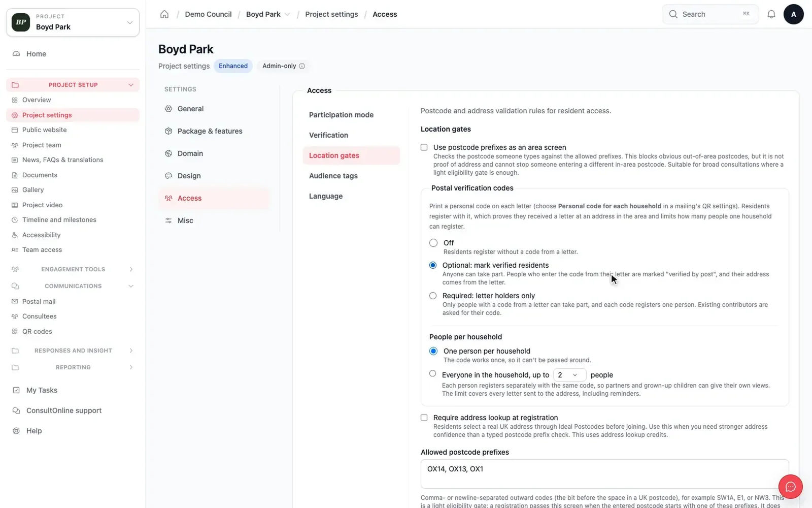Select One person per household

coord(433,351)
